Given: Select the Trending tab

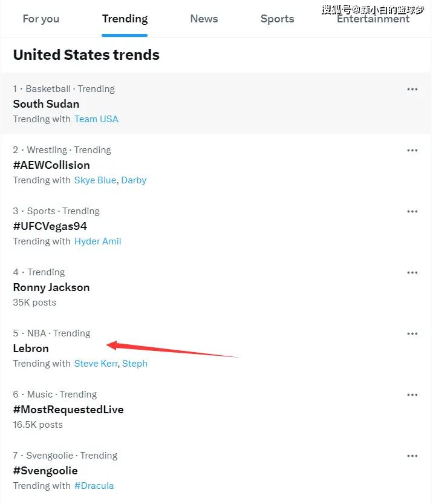Looking at the screenshot, I should [x=125, y=19].
